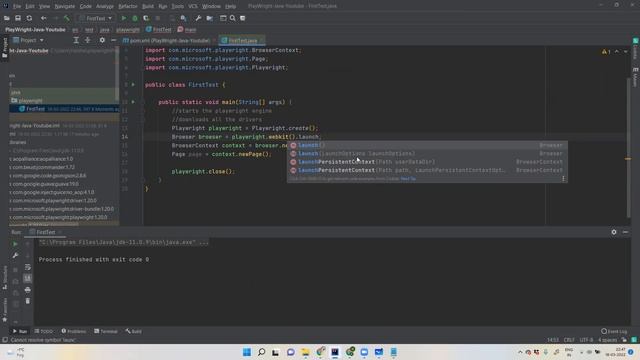Open the Build tool window button
Screen dimensions: 640x360
(133, 331)
